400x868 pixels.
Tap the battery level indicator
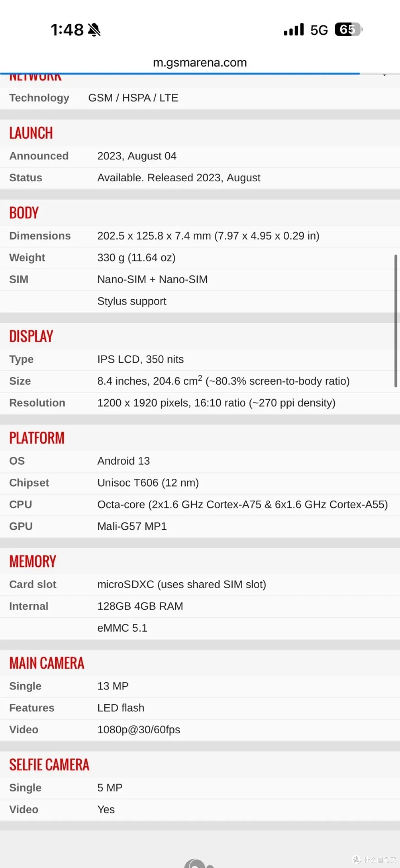point(348,30)
